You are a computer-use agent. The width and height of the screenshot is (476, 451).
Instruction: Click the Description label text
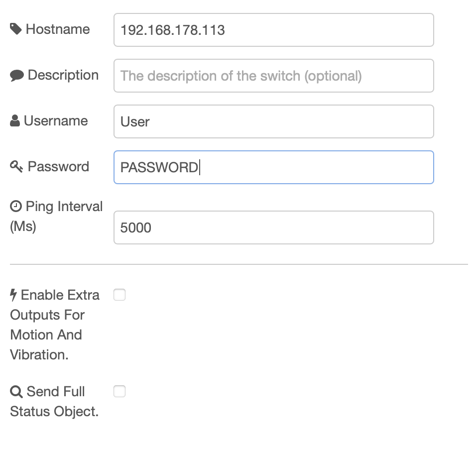(x=63, y=75)
